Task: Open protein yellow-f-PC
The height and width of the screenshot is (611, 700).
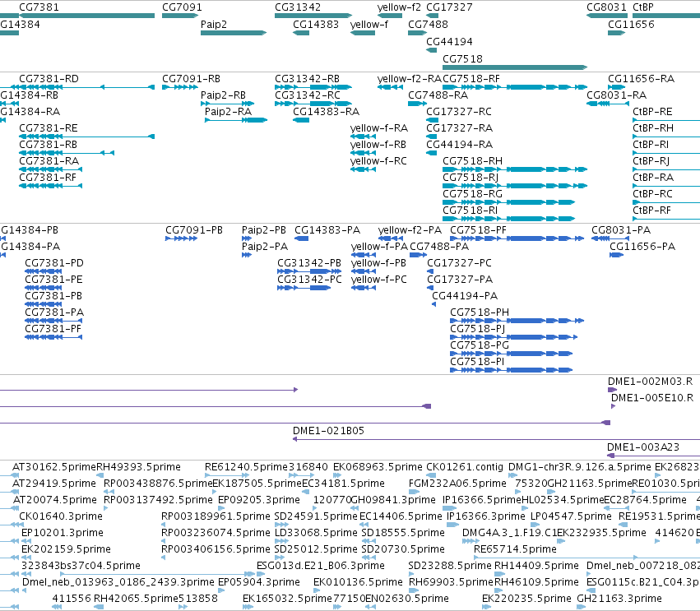Action: coord(364,288)
